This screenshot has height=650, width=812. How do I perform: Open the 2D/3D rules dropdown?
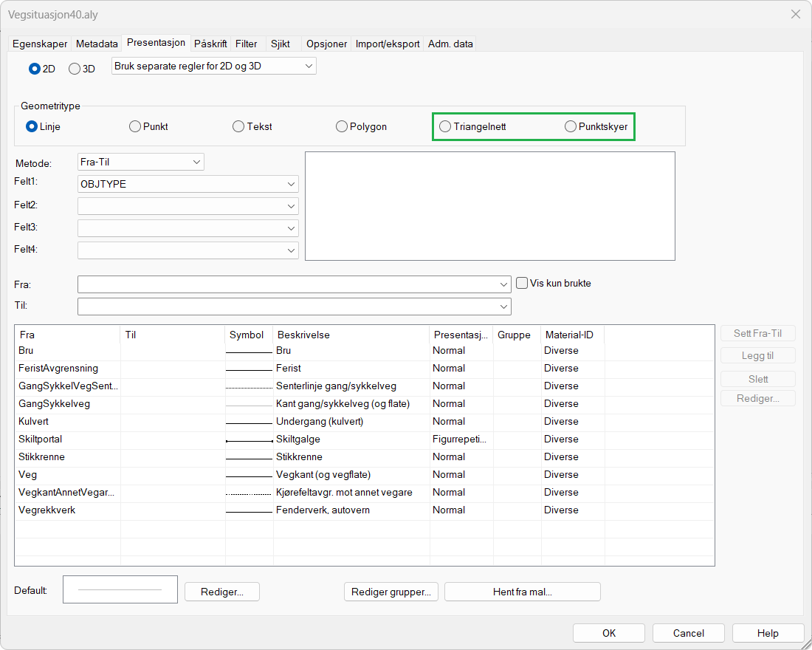click(x=213, y=66)
